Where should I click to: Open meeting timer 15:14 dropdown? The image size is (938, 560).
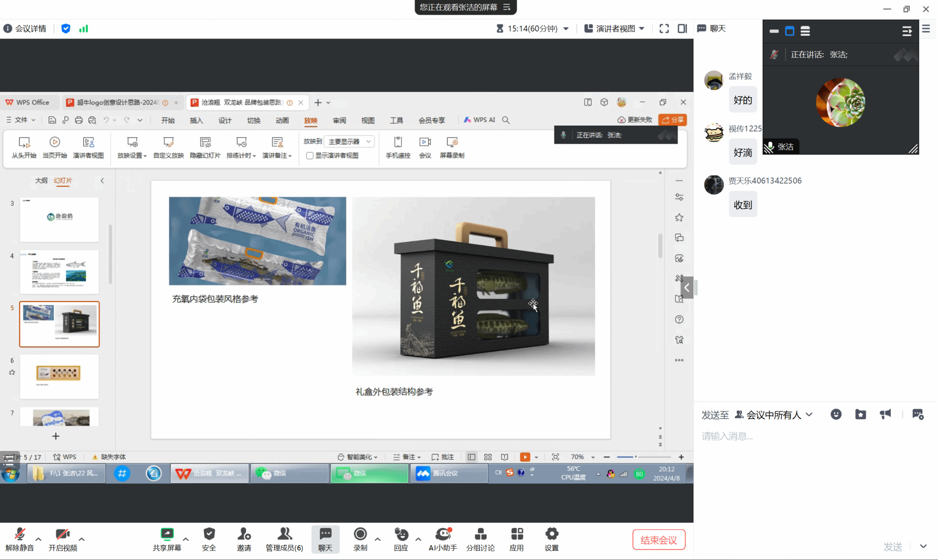(x=532, y=28)
